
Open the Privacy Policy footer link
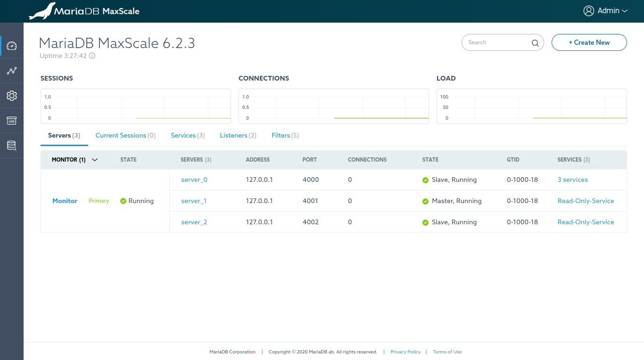click(x=405, y=352)
